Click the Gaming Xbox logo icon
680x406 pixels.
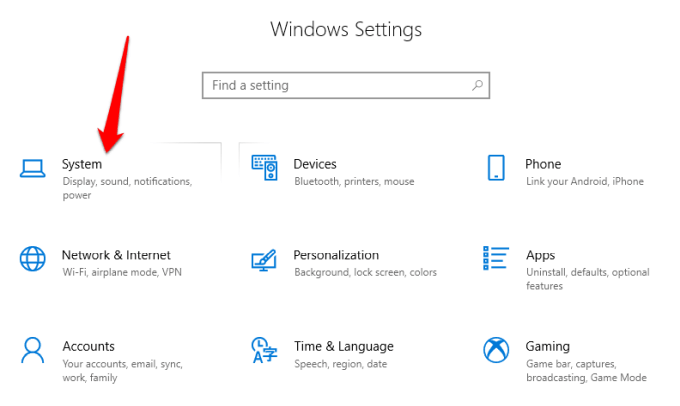496,350
